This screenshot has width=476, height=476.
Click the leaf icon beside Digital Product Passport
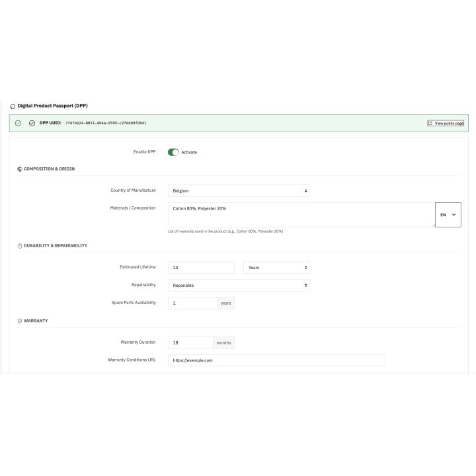coord(13,106)
